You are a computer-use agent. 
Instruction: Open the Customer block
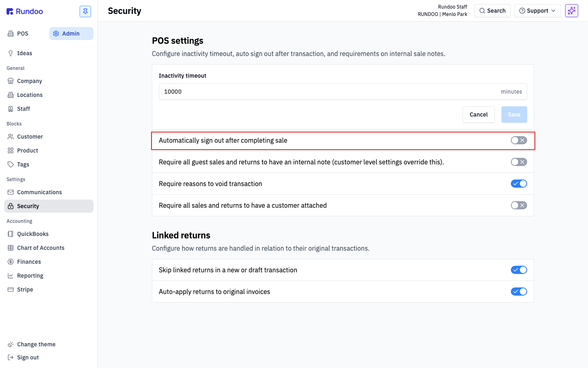(49, 137)
